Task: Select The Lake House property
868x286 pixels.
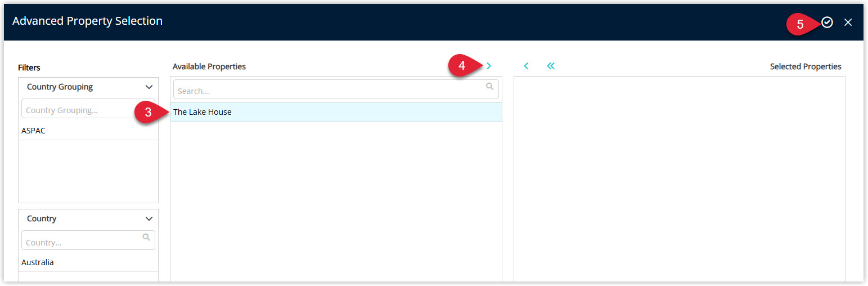Action: (x=336, y=112)
